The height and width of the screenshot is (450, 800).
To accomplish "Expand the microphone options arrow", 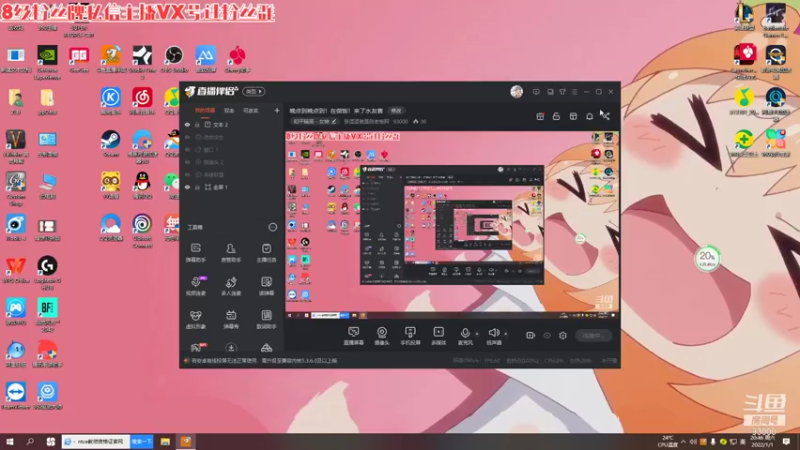I will click(x=477, y=334).
